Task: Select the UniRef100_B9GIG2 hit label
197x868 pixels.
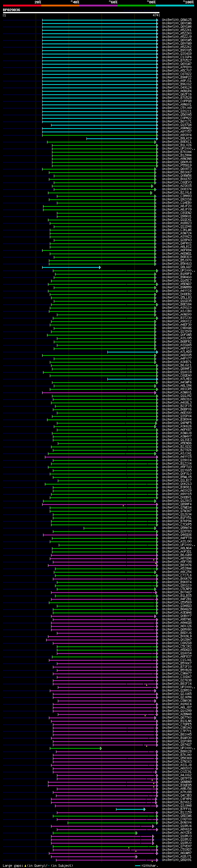Action: tap(177, 84)
